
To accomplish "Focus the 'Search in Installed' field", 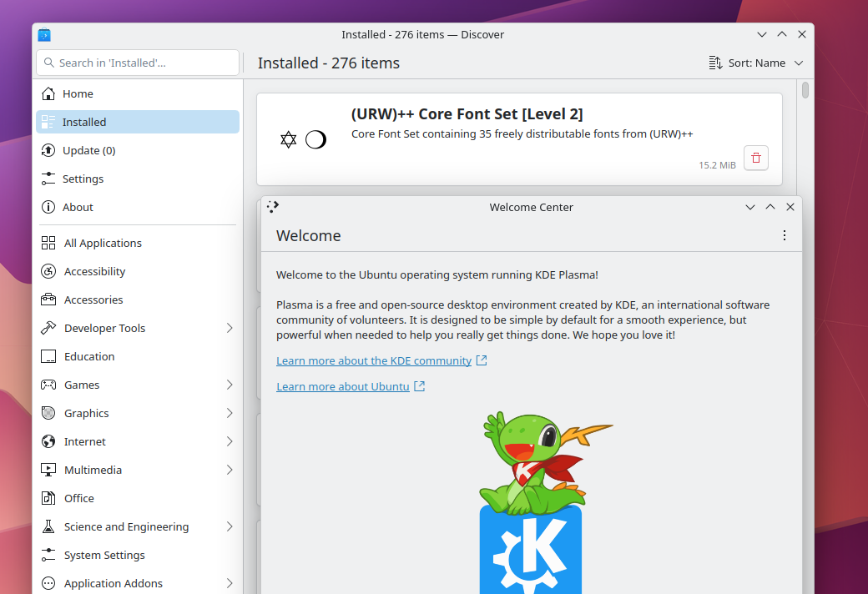I will click(138, 63).
